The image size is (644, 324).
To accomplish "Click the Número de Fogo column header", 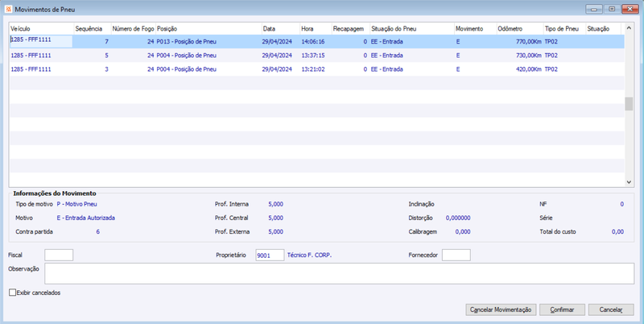I will [x=133, y=29].
